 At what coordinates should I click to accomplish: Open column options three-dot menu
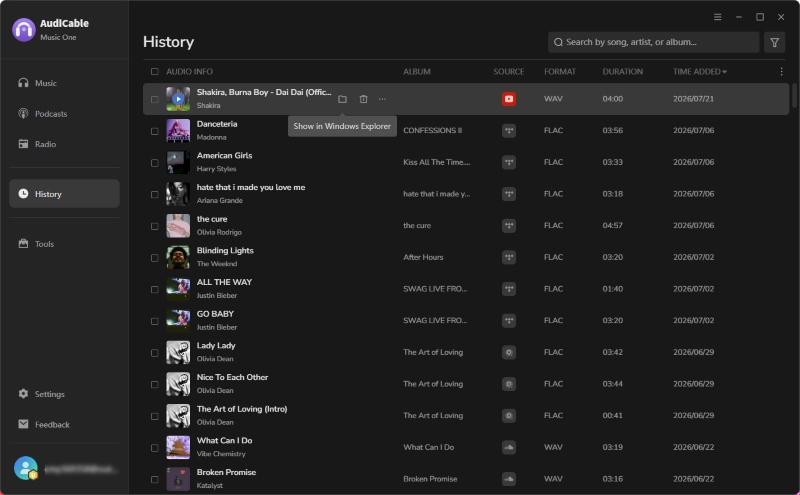coord(781,71)
